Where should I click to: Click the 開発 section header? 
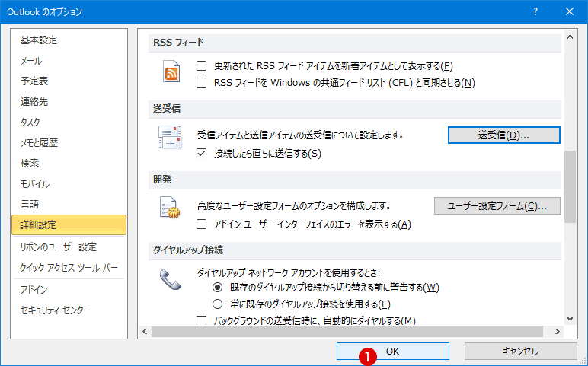click(x=355, y=180)
